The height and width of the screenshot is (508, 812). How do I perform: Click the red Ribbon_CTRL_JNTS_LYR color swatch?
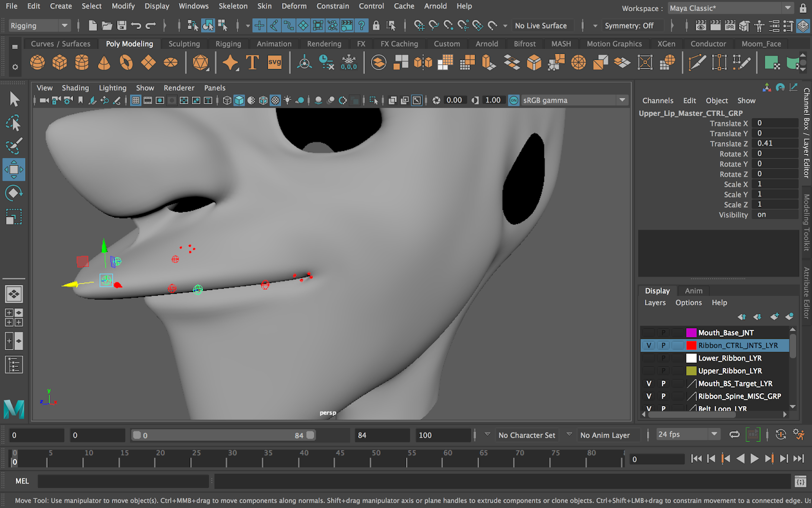click(x=691, y=345)
